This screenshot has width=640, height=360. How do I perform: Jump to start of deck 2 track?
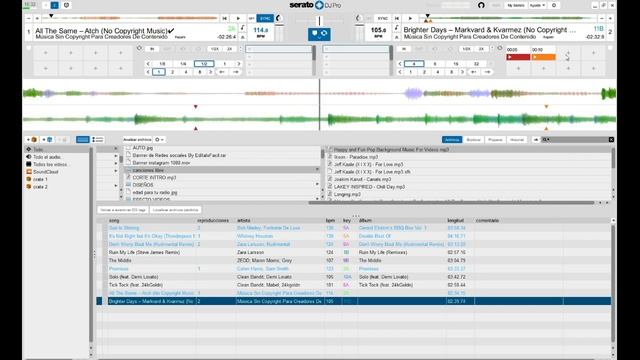click(397, 18)
